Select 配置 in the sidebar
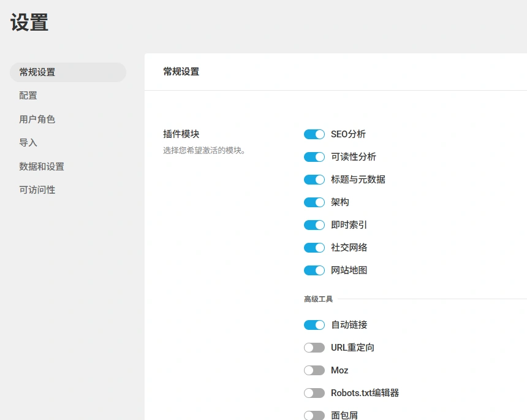527x420 pixels. click(28, 96)
